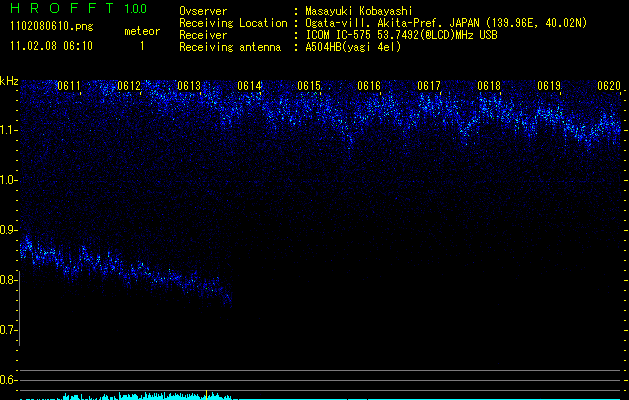Click the 0619 time marker

pos(549,86)
